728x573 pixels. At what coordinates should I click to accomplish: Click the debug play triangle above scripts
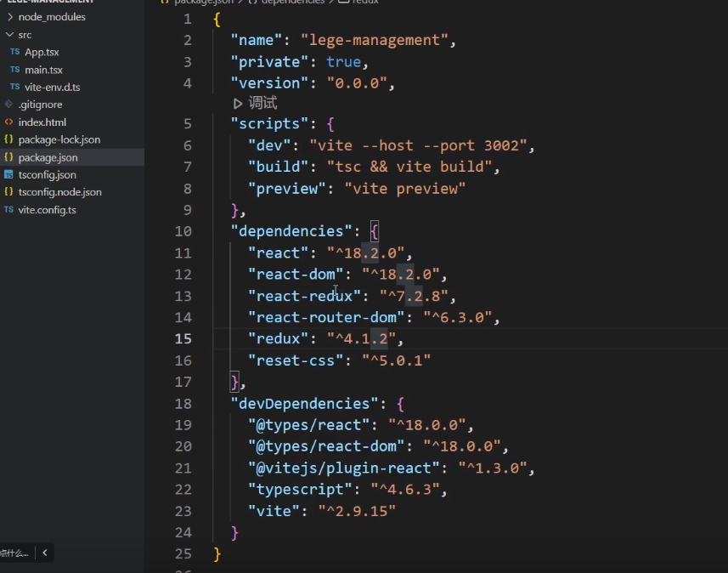pos(238,103)
